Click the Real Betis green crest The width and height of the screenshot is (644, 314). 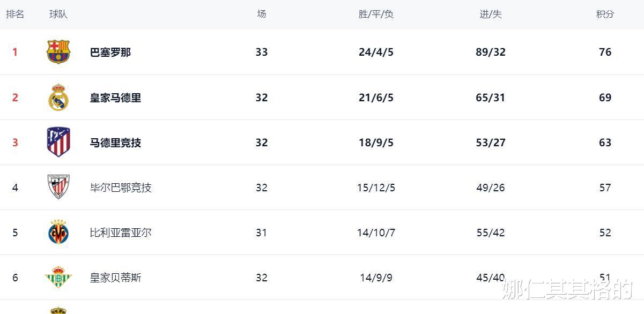click(58, 277)
